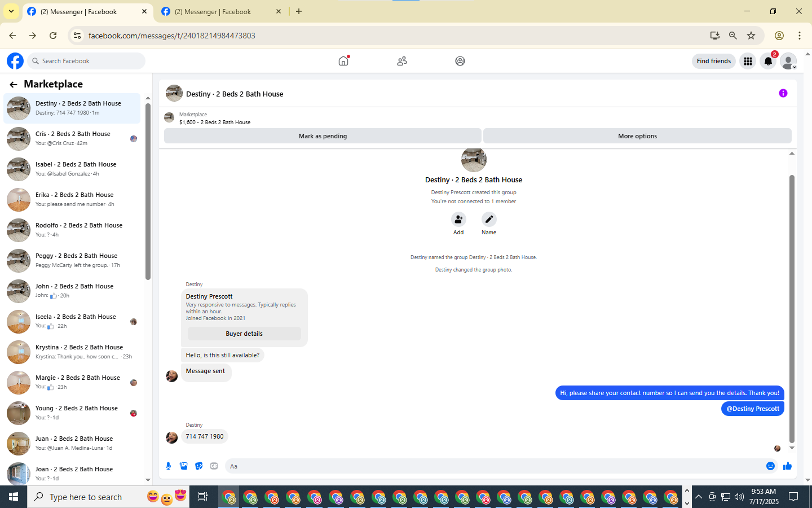Image resolution: width=812 pixels, height=508 pixels.
Task: Go back using the Marketplace back arrow
Action: pos(14,85)
